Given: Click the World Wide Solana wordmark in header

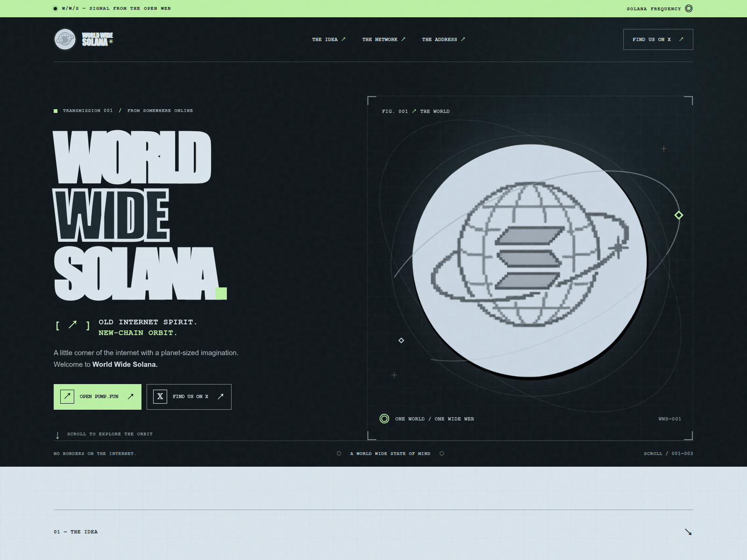Looking at the screenshot, I should [98, 39].
